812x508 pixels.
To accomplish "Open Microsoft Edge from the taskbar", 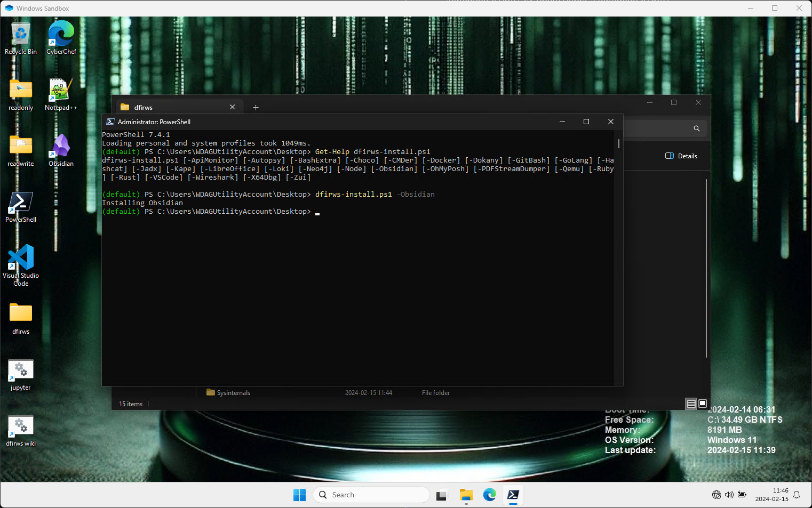I will point(489,495).
